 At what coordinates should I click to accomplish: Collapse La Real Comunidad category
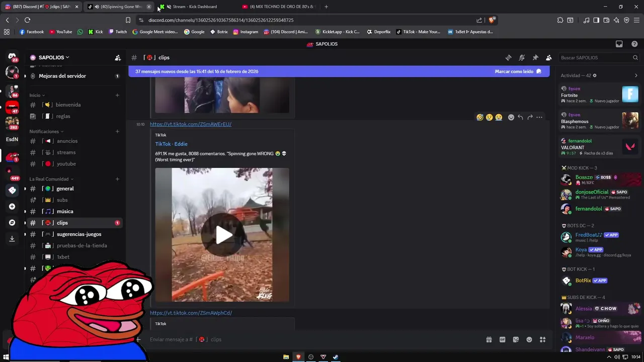click(x=51, y=179)
